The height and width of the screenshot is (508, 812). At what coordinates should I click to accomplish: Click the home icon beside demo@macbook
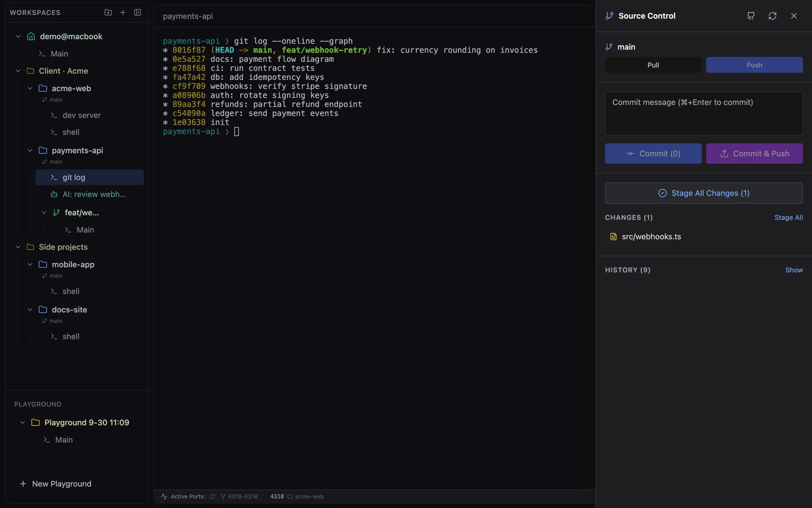pos(31,36)
